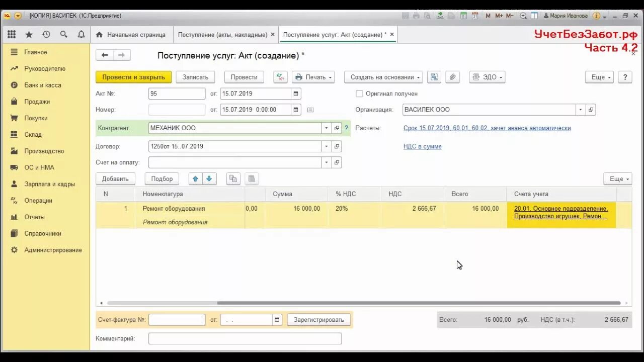Click the Акт № input field
The height and width of the screenshot is (362, 644).
click(x=177, y=94)
